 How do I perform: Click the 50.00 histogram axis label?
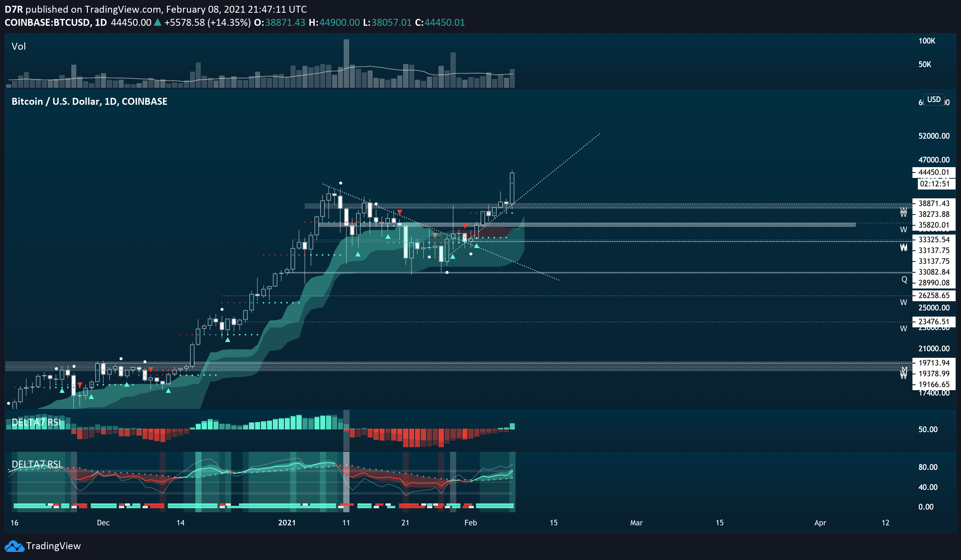click(x=928, y=429)
